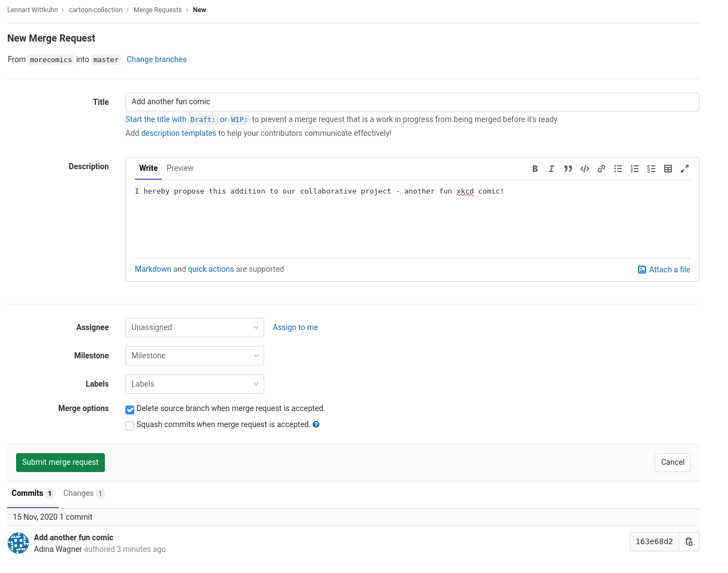The image size is (728, 573).
Task: Insert a table in description
Action: pyautogui.click(x=668, y=169)
